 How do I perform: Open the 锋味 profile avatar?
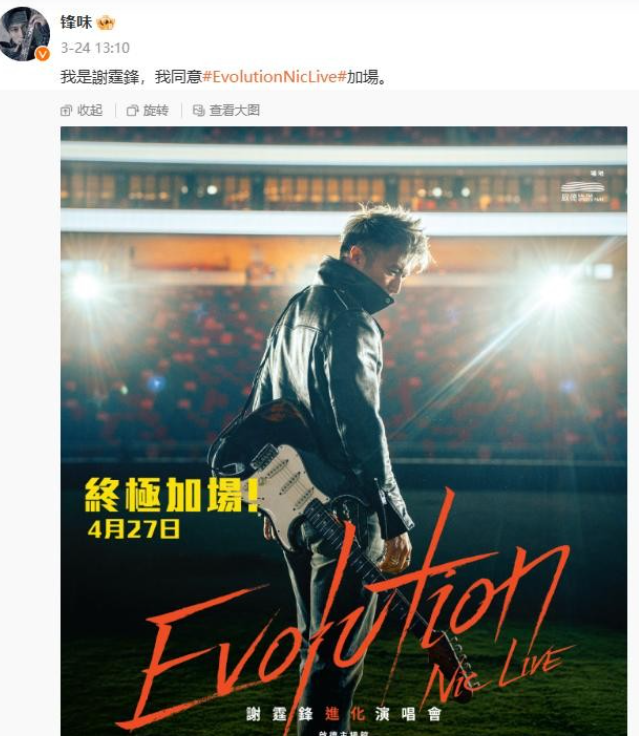pyautogui.click(x=24, y=34)
